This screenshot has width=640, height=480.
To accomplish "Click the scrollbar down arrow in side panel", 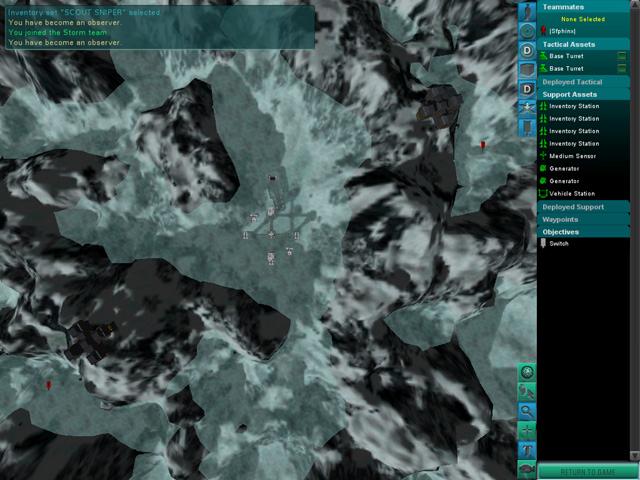I will pos(635,455).
